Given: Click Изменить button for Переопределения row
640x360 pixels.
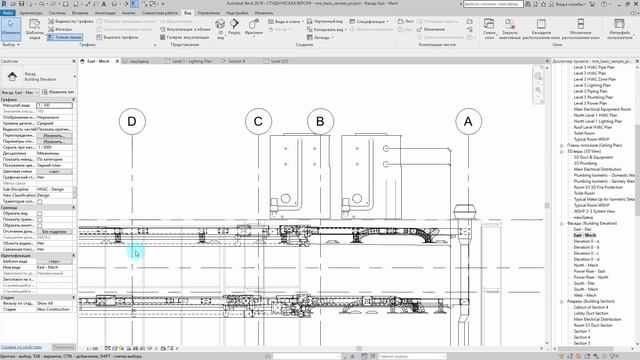Looking at the screenshot, I should pos(55,135).
